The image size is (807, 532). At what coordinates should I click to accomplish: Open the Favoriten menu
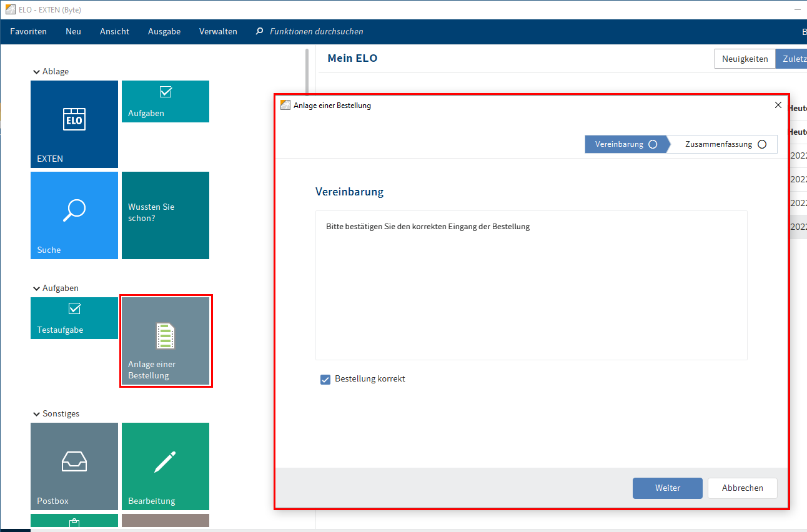click(x=28, y=31)
